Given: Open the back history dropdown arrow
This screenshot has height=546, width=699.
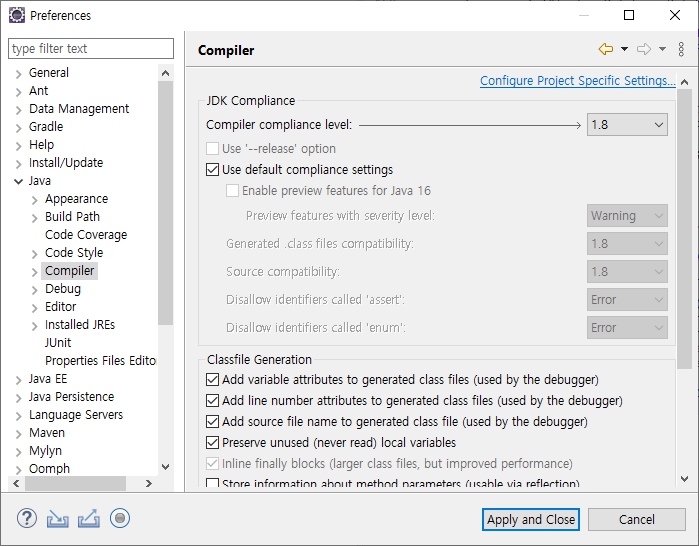Looking at the screenshot, I should 625,49.
